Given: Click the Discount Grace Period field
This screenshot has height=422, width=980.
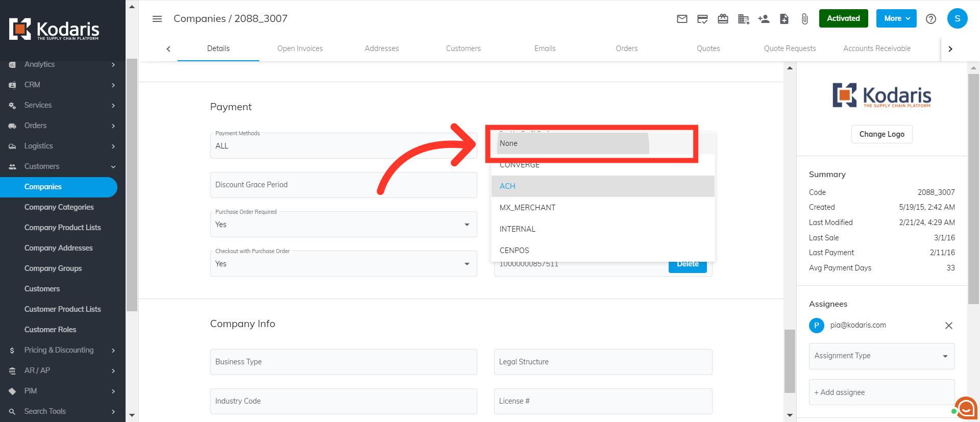Looking at the screenshot, I should pyautogui.click(x=344, y=185).
